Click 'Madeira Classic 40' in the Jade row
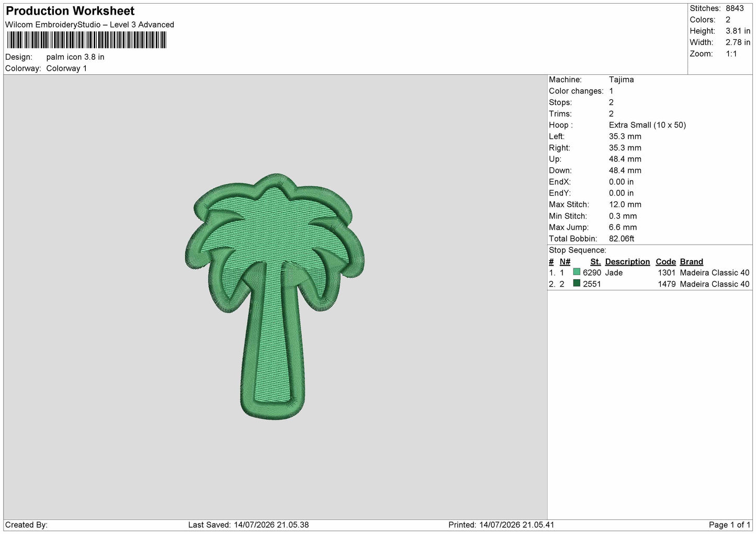This screenshot has height=534, width=756. [x=715, y=272]
